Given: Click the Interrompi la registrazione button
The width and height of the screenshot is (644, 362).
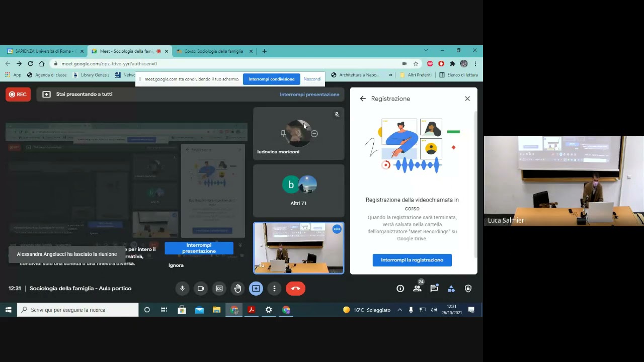Looking at the screenshot, I should pyautogui.click(x=412, y=260).
